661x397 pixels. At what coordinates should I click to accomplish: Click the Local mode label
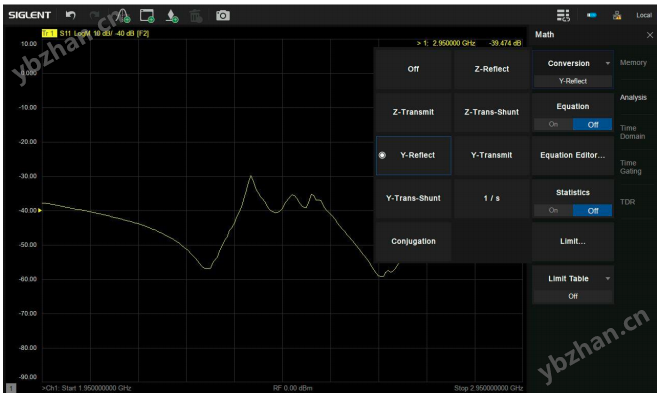[644, 15]
